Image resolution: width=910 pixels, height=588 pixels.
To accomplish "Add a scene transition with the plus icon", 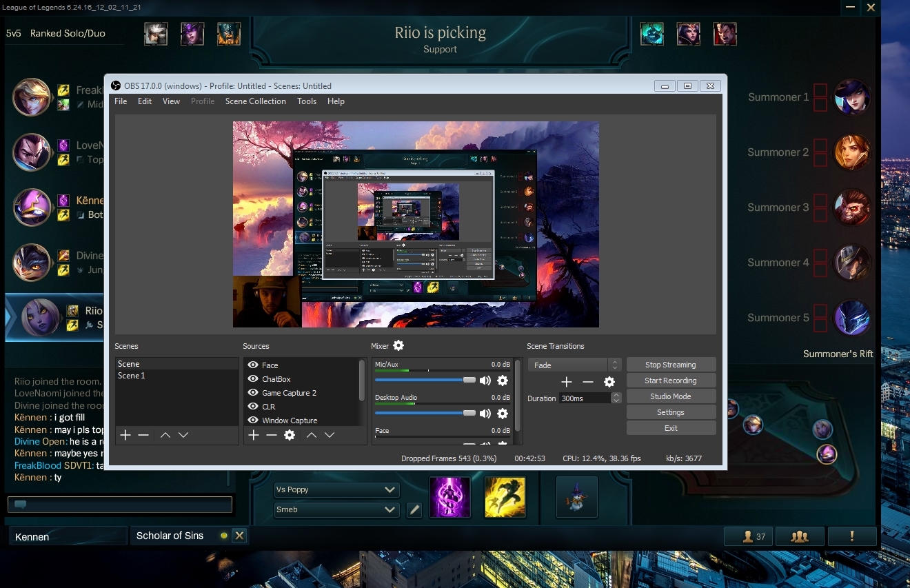I will click(x=567, y=382).
